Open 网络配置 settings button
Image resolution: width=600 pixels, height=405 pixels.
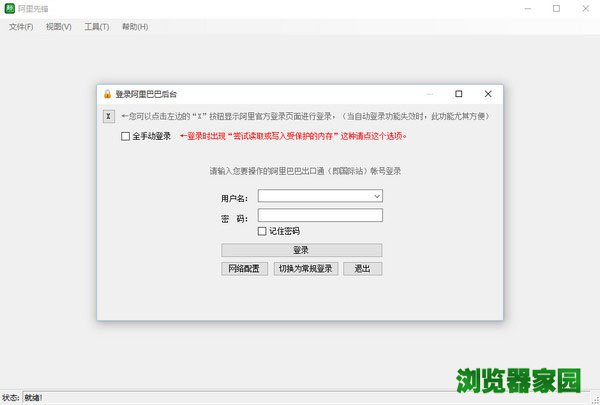point(243,269)
